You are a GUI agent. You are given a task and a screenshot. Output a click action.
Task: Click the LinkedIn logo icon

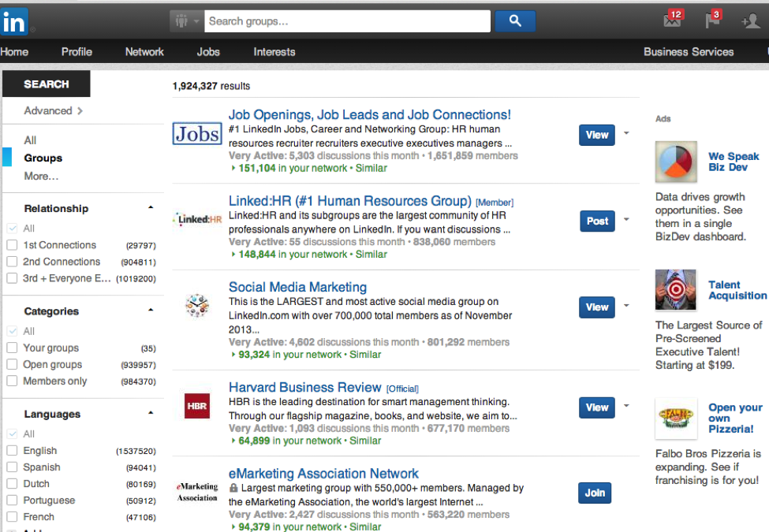pos(15,21)
